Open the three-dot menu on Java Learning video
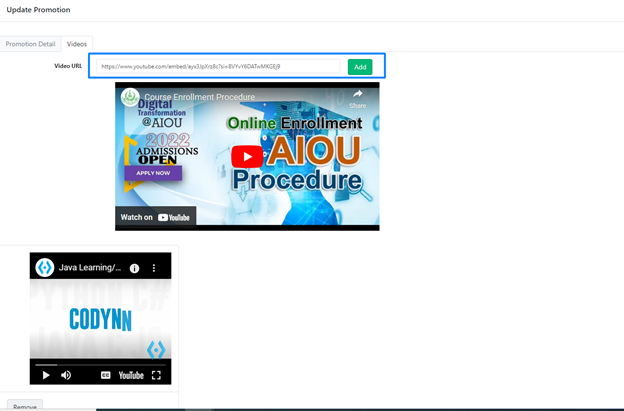 click(x=154, y=268)
